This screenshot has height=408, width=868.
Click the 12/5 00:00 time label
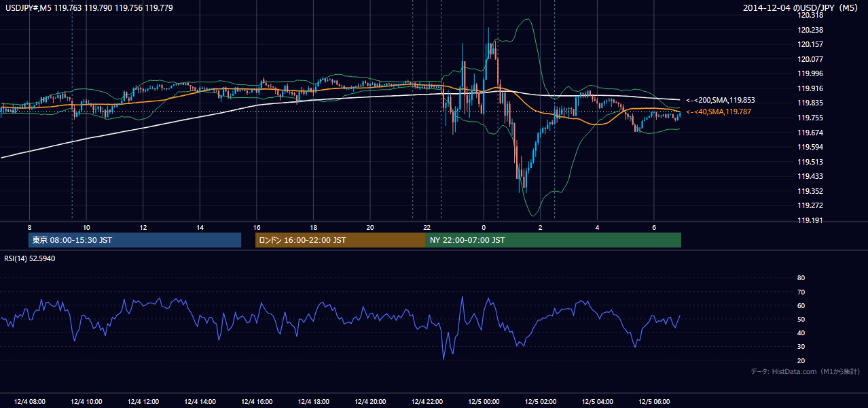[x=483, y=402]
